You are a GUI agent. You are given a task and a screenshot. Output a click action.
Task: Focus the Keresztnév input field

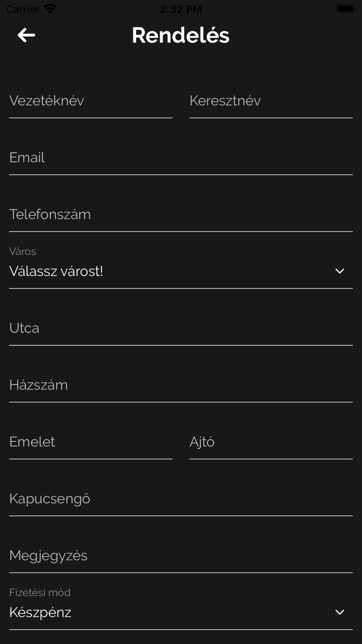[270, 101]
